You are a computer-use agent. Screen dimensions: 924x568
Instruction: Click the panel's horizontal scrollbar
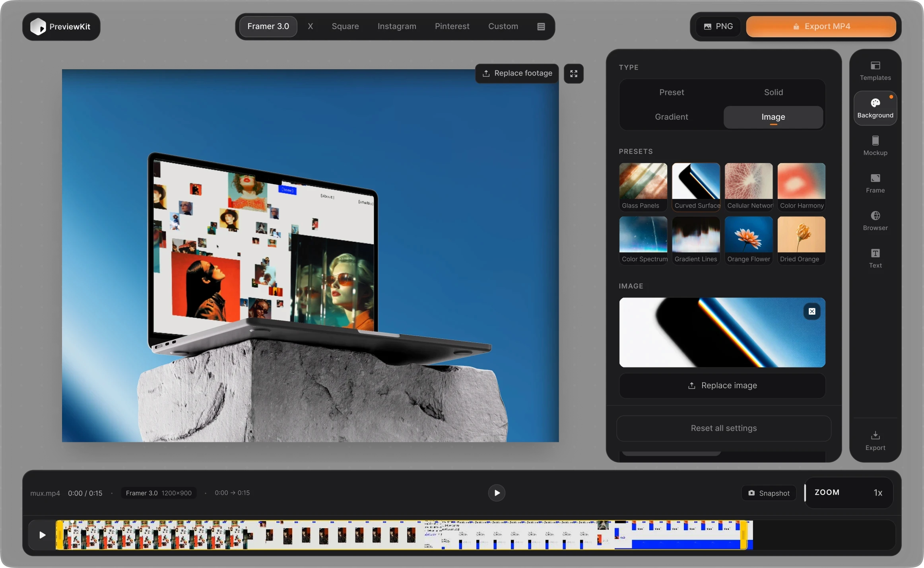671,453
